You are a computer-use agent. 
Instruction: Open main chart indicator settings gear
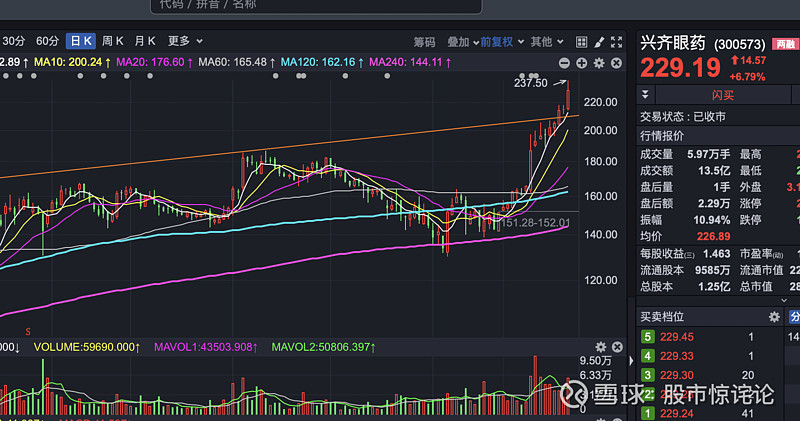pos(600,63)
